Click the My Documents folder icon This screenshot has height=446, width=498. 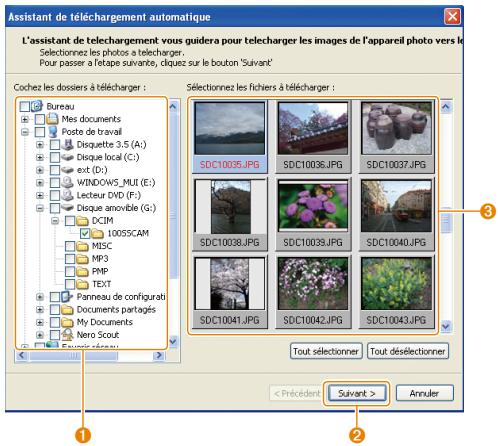coord(67,322)
